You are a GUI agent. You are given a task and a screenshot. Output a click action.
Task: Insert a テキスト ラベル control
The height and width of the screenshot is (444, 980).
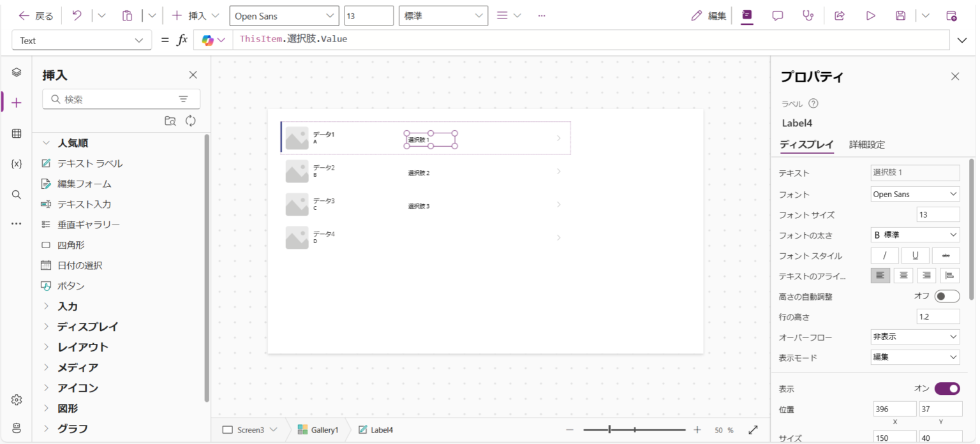89,163
